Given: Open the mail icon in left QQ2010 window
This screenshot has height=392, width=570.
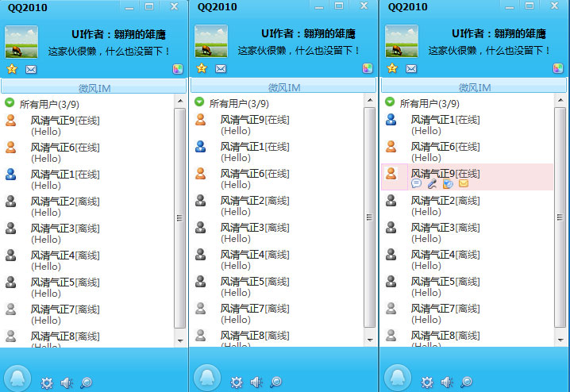Looking at the screenshot, I should pyautogui.click(x=31, y=69).
